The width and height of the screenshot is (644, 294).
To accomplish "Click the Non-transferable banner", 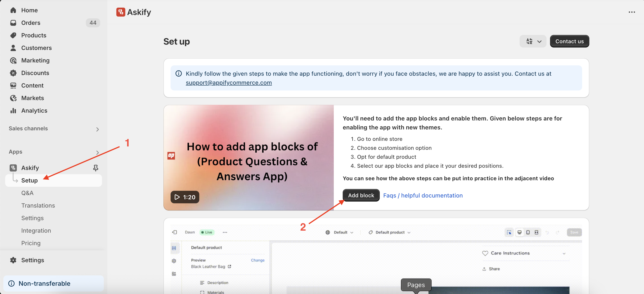I will pos(54,283).
